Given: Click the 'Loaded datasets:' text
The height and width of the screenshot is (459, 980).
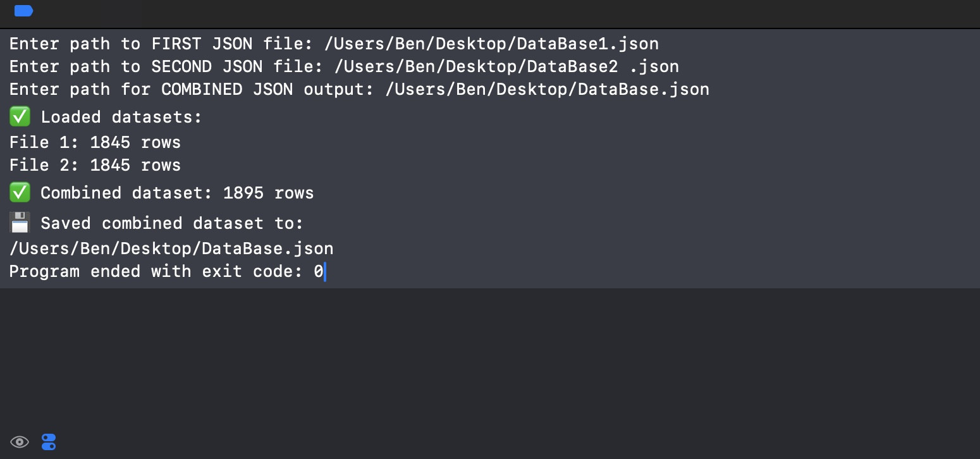Looking at the screenshot, I should point(121,117).
